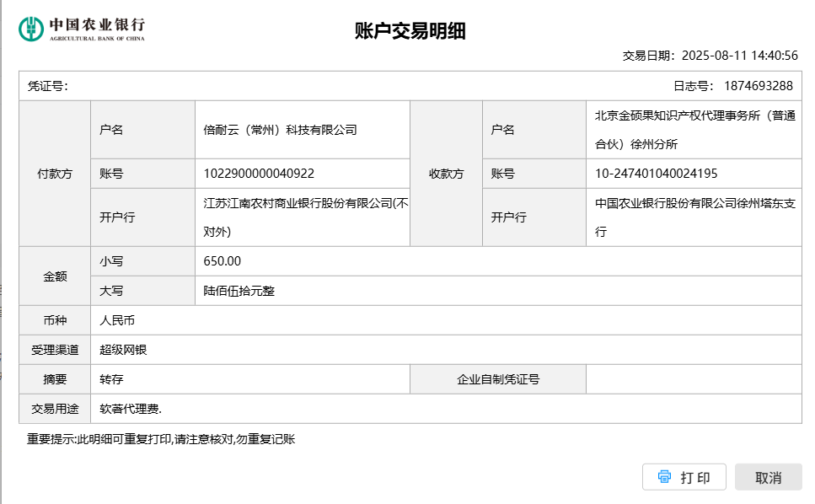This screenshot has height=504, width=815.
Task: Click payer account number 1022900000040922
Action: click(x=259, y=174)
